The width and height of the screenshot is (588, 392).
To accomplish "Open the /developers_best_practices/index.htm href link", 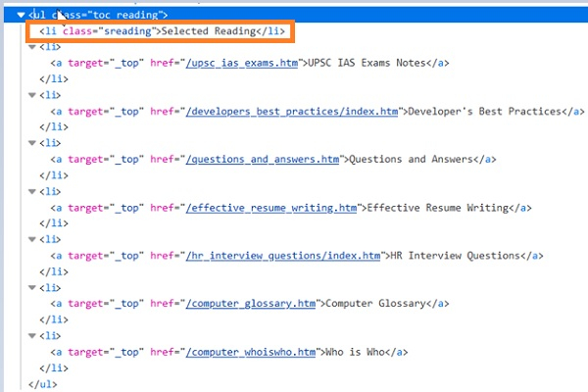I will pos(292,112).
